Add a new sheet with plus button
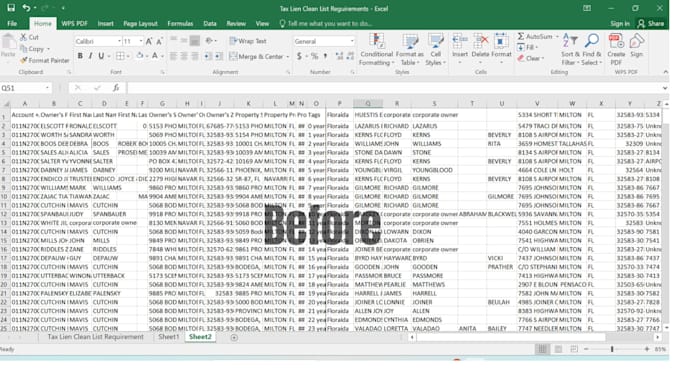The image size is (680, 383). pos(234,337)
